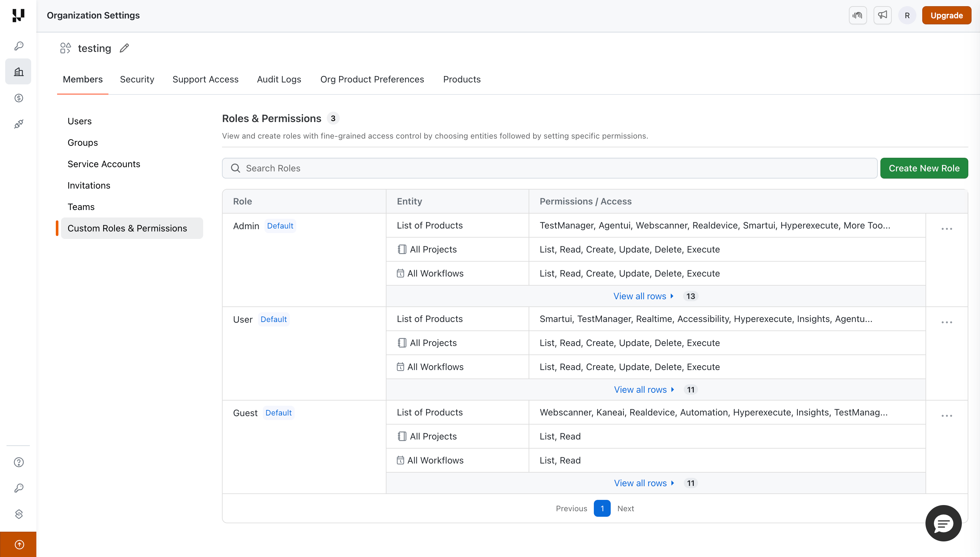Switch to the Members tab
The image size is (980, 557).
click(83, 79)
